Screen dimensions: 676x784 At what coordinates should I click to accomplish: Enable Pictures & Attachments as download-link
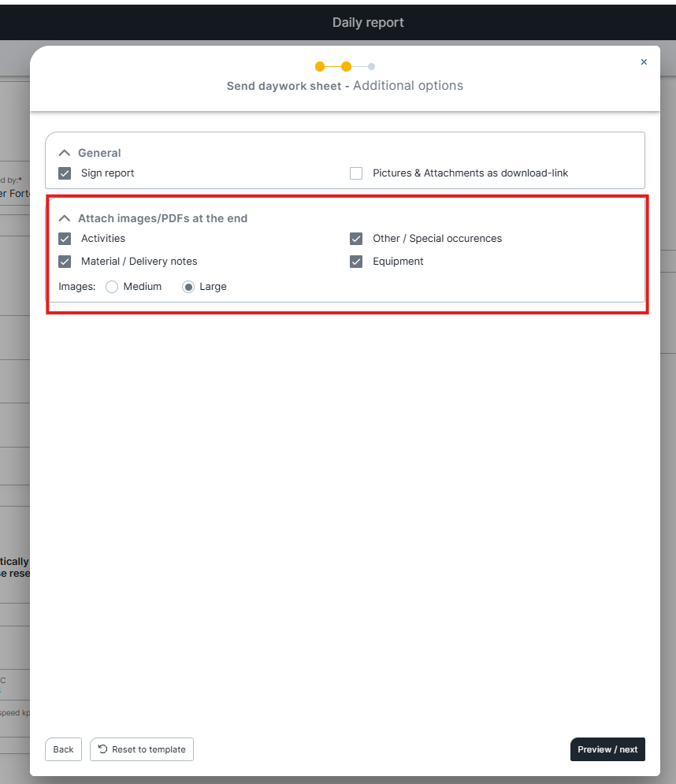[356, 173]
